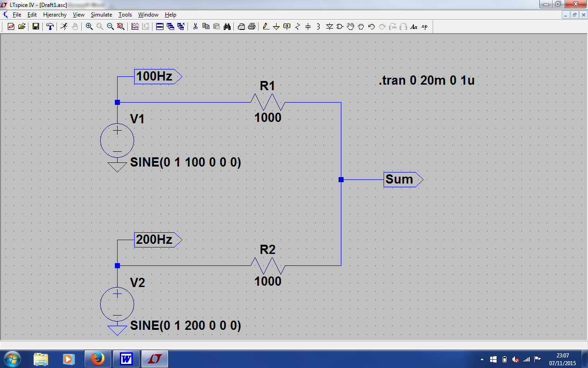Open the File menu
This screenshot has width=588, height=368.
click(17, 15)
